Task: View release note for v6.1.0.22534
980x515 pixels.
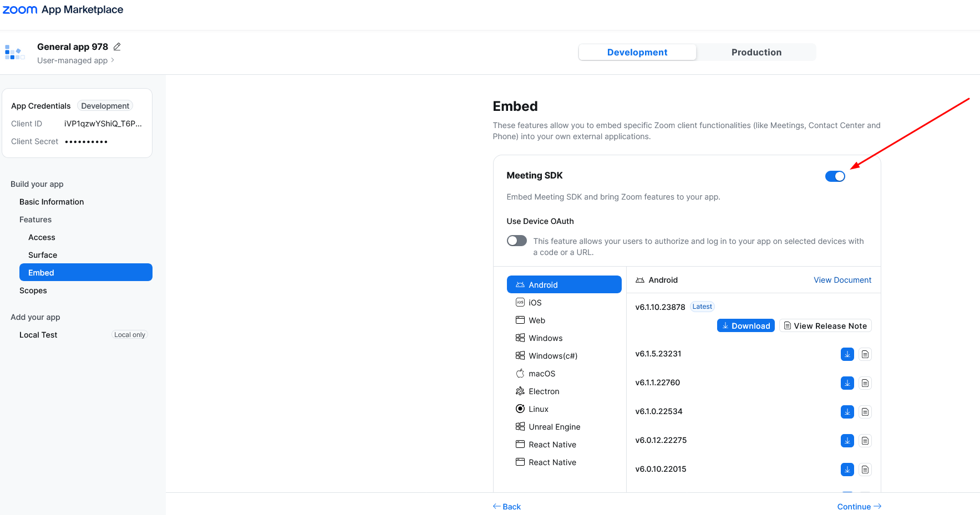Action: tap(865, 412)
